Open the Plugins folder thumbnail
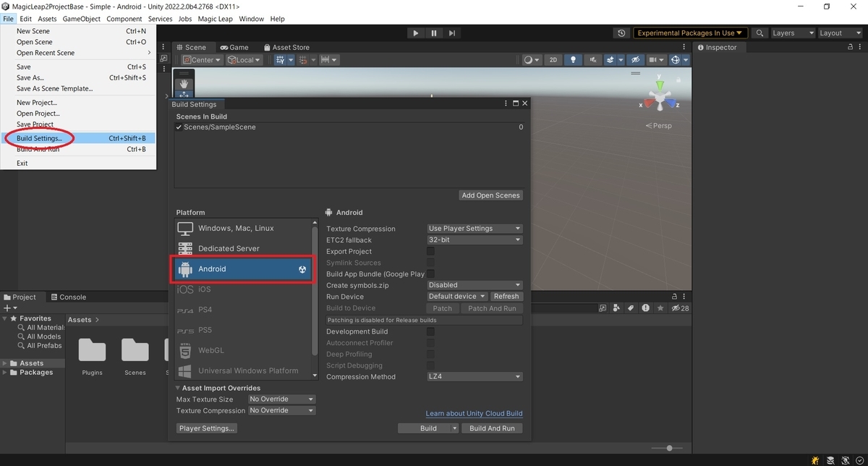Image resolution: width=868 pixels, height=466 pixels. tap(92, 350)
